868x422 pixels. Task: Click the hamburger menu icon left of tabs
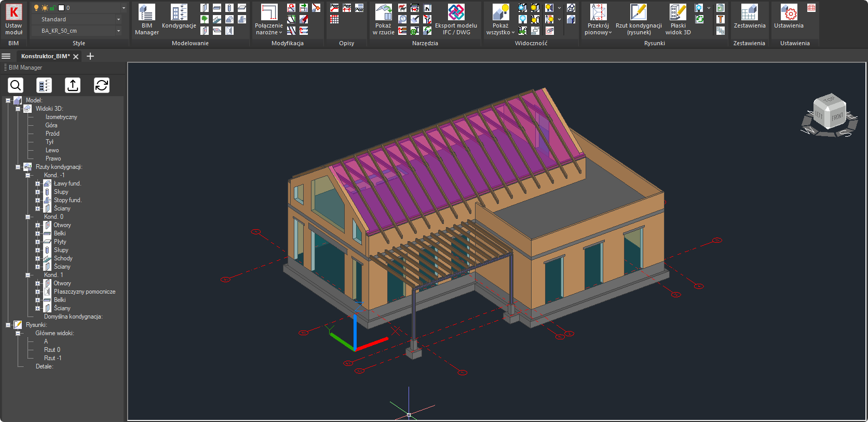click(x=6, y=56)
